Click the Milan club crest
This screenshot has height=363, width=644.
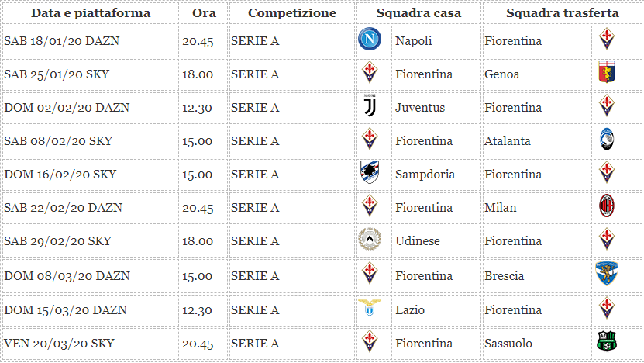tap(607, 206)
